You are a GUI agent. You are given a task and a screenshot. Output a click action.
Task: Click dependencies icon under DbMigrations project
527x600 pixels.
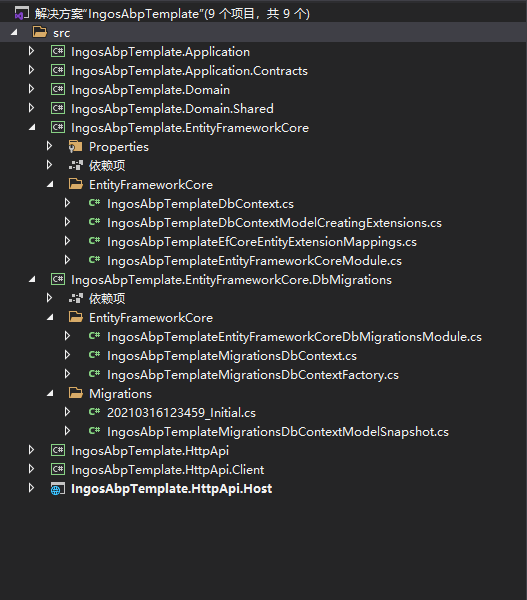tap(76, 298)
